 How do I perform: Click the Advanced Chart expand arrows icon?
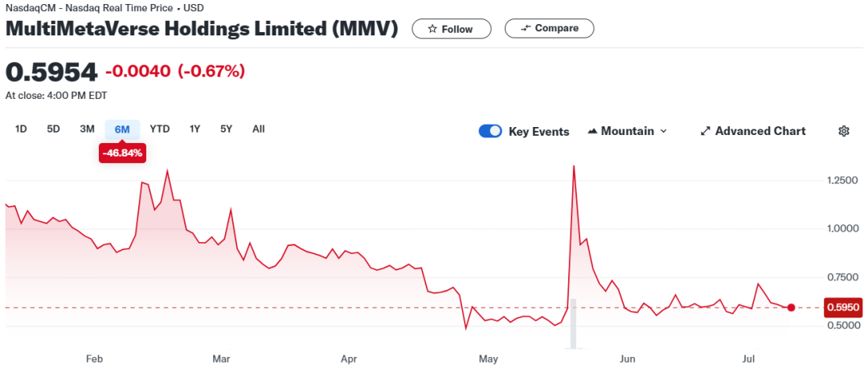[x=706, y=131]
